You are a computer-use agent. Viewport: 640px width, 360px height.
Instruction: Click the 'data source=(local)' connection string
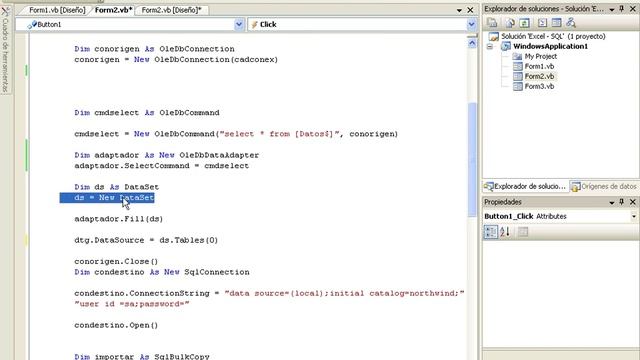pos(344,293)
